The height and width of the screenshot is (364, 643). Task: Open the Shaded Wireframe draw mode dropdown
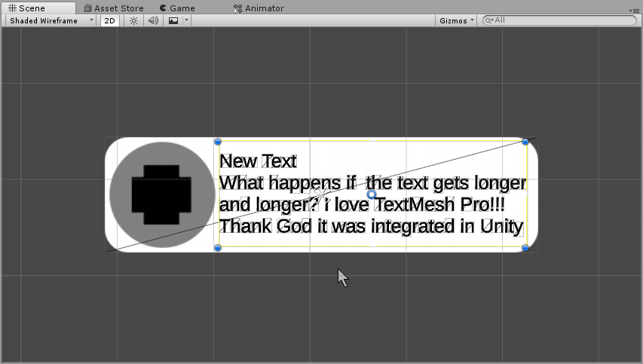tap(51, 20)
